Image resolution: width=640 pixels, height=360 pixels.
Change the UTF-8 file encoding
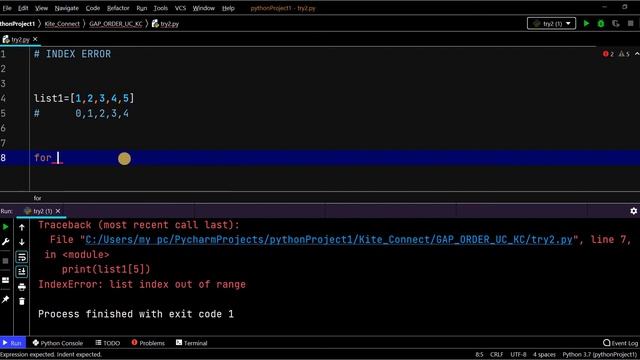(x=518, y=355)
